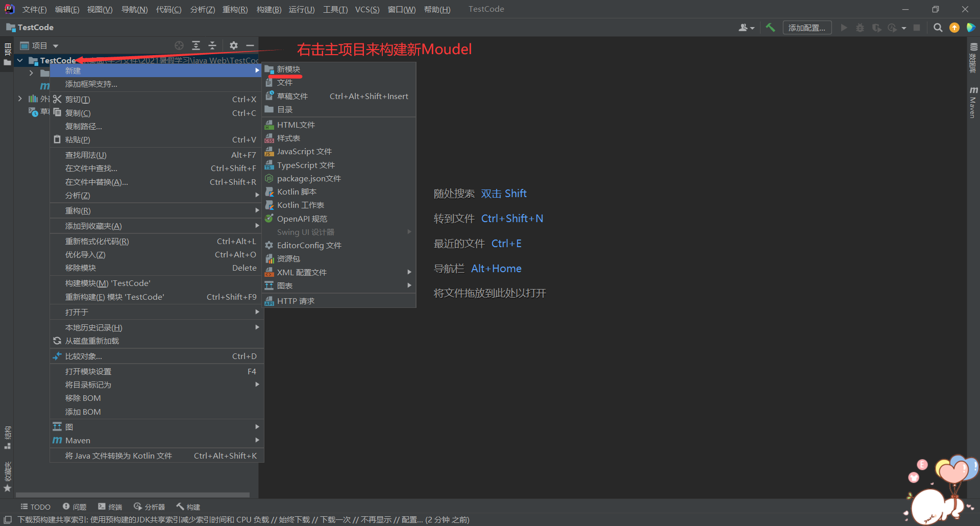
Task: Click 添加框架支持... in context menu
Action: point(157,84)
